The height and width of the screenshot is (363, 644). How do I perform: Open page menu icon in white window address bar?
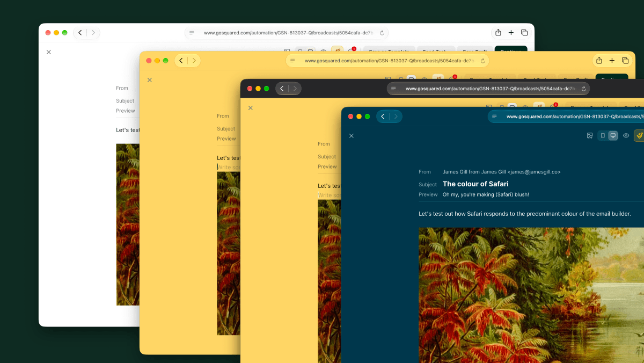tap(192, 33)
